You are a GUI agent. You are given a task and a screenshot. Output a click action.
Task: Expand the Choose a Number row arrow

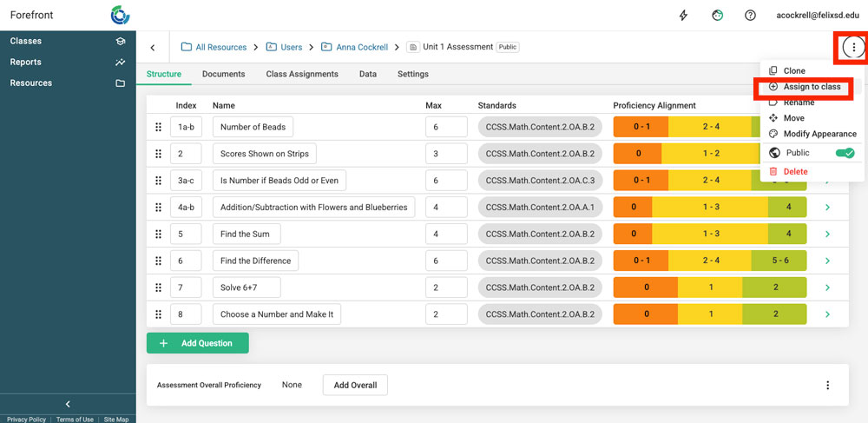827,314
